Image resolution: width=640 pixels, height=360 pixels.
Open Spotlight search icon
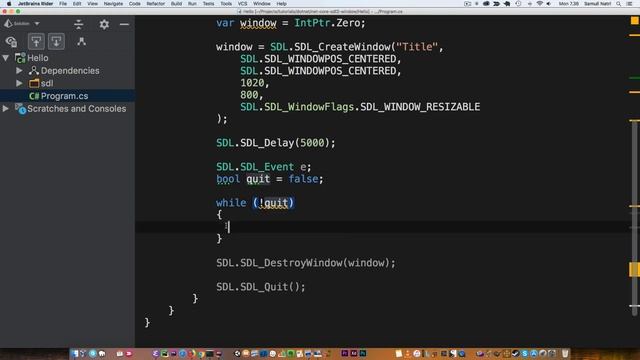619,4
